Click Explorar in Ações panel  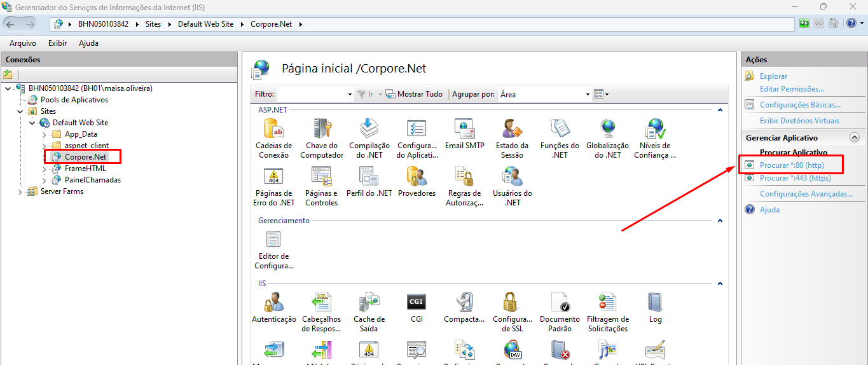click(773, 76)
